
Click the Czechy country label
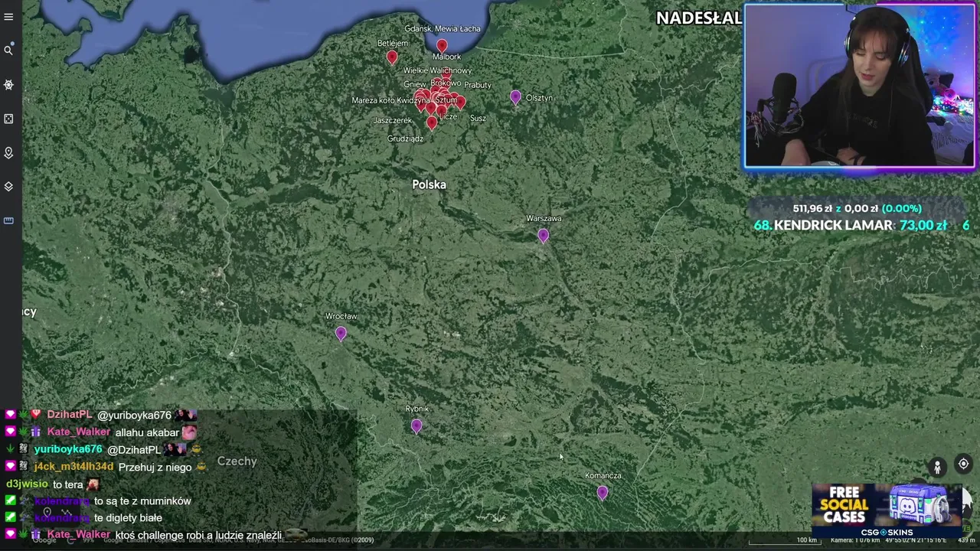click(237, 461)
